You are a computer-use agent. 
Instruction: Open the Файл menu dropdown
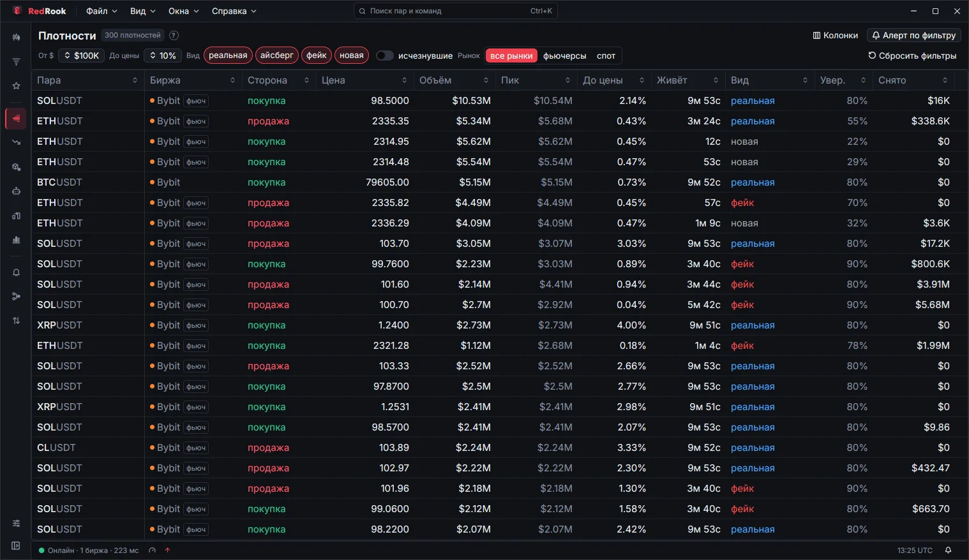(x=101, y=11)
